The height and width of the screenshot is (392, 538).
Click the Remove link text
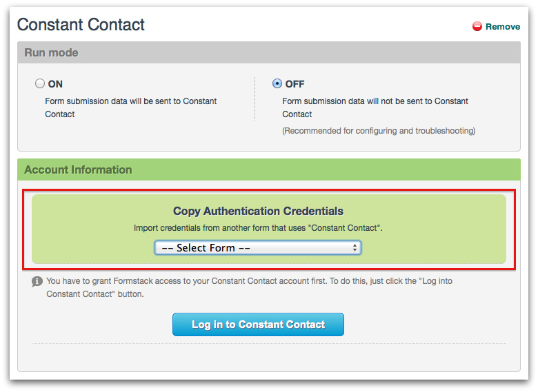(x=503, y=27)
